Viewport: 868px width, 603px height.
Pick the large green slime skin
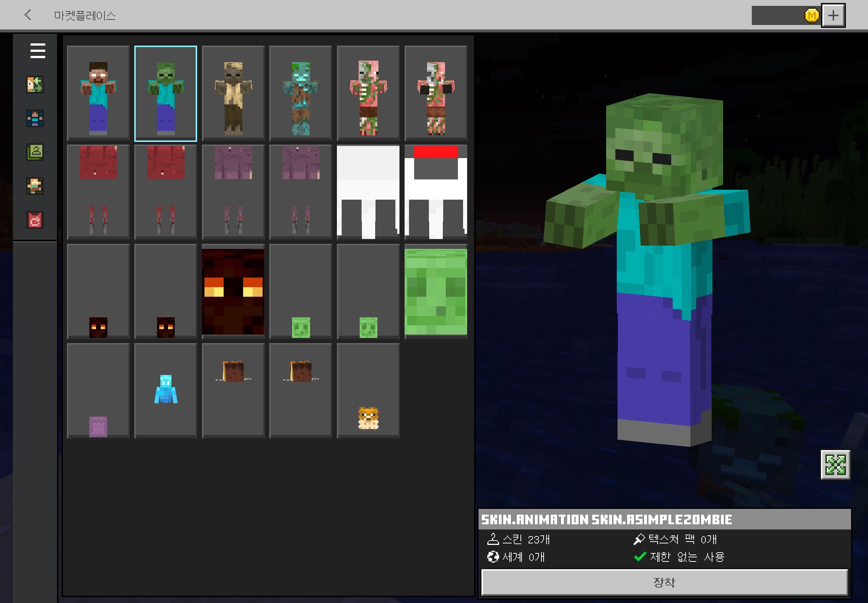[436, 292]
